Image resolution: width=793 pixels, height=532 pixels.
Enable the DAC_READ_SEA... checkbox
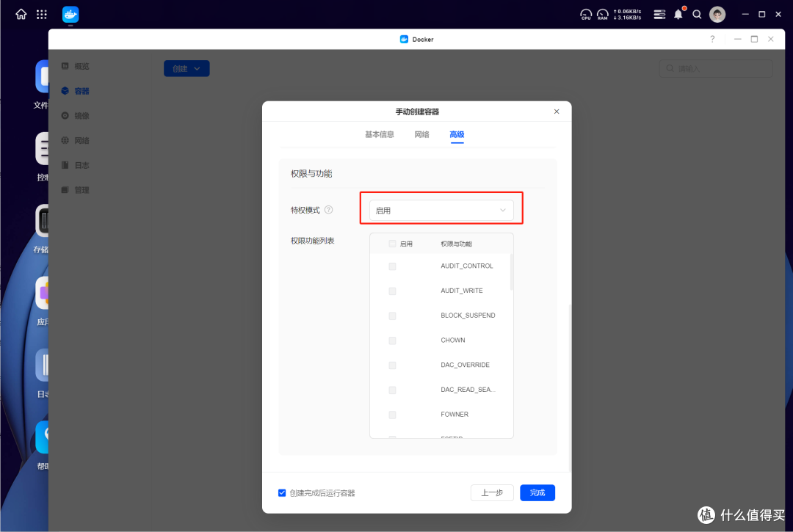(x=392, y=390)
